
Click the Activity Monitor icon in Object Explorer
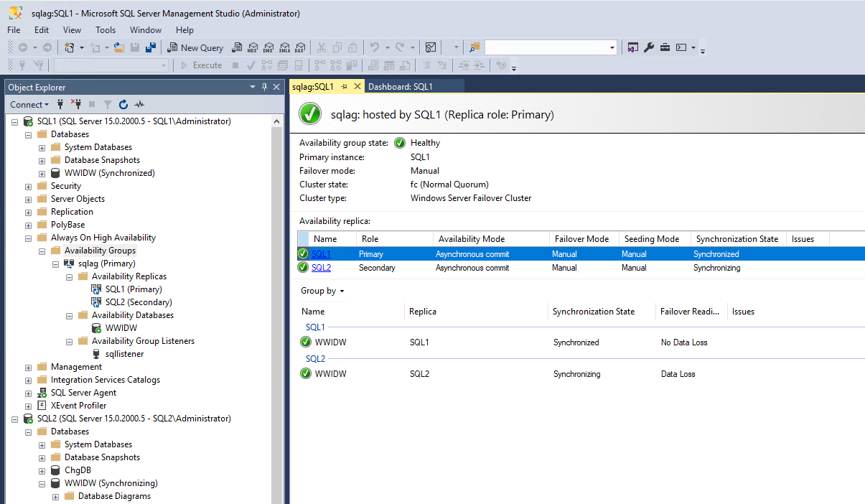[x=139, y=104]
